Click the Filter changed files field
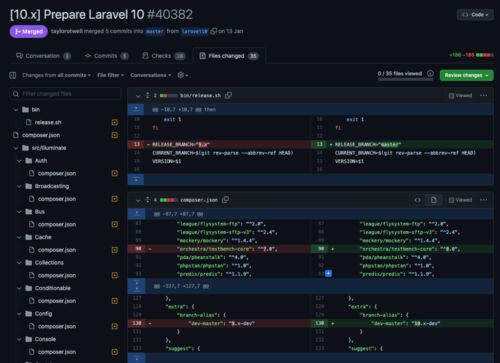Image resolution: width=500 pixels, height=363 pixels. pos(65,94)
